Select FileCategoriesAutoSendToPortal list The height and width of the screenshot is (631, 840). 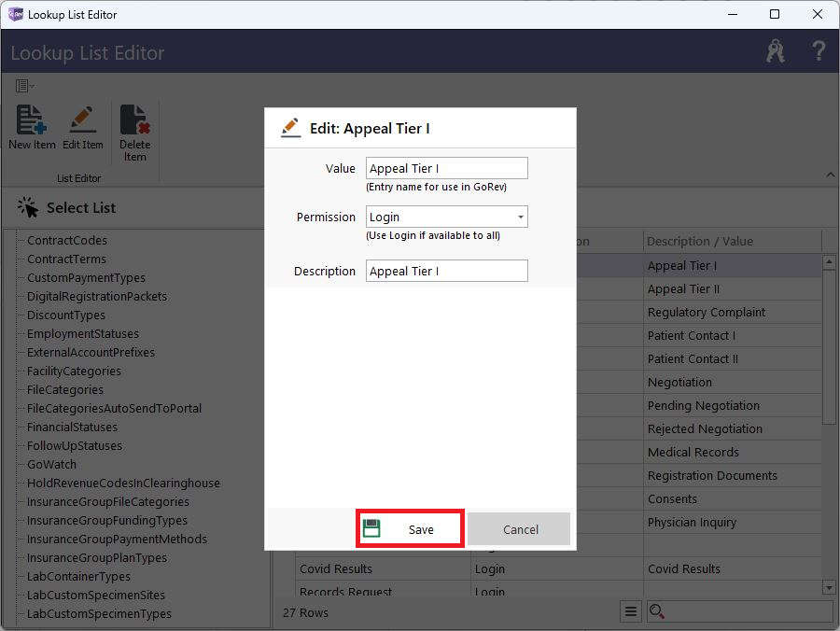pyautogui.click(x=114, y=409)
